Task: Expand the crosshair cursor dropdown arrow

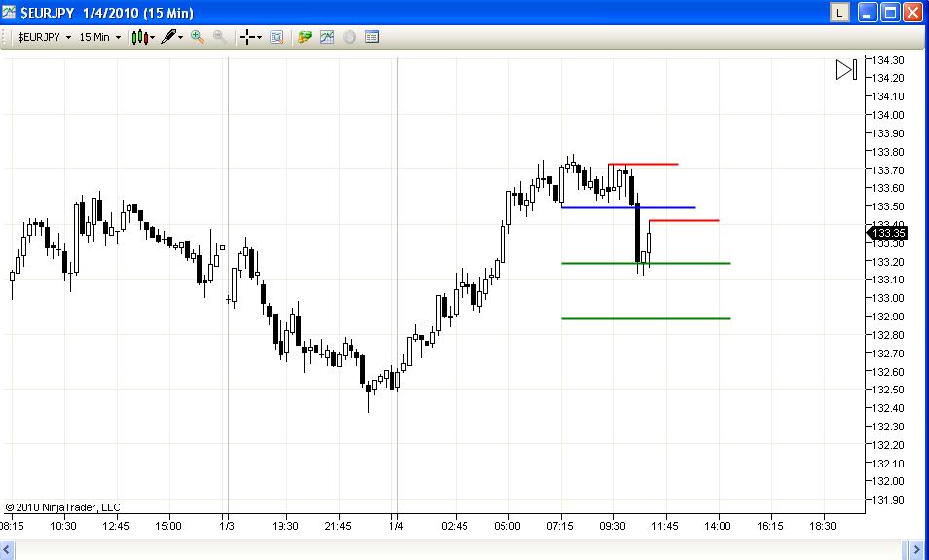Action: [x=259, y=38]
